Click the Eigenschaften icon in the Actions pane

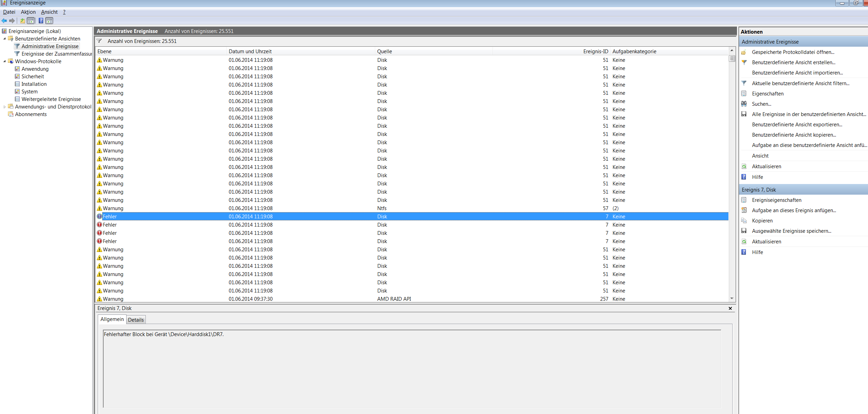coord(744,94)
